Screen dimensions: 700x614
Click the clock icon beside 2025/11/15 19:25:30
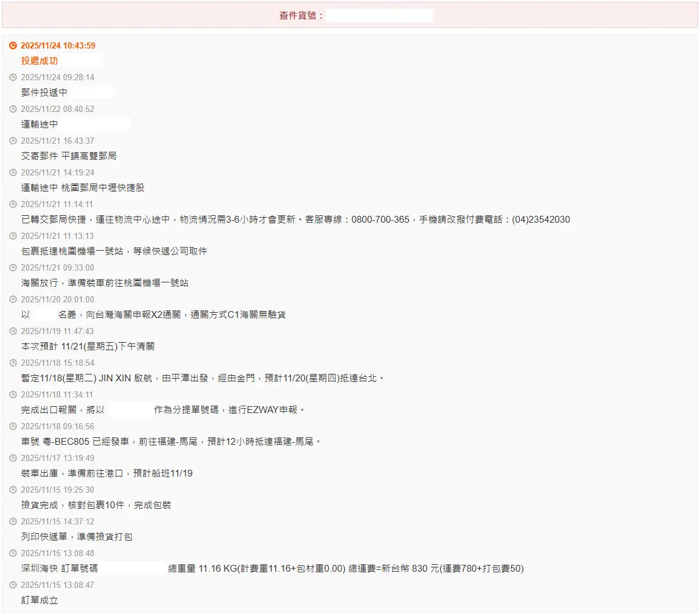pos(13,490)
